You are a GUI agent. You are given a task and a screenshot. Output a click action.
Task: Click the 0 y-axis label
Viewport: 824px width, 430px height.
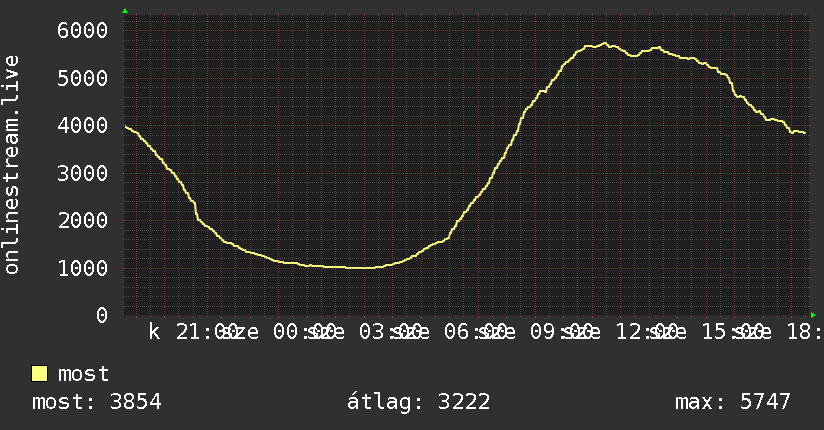point(102,316)
